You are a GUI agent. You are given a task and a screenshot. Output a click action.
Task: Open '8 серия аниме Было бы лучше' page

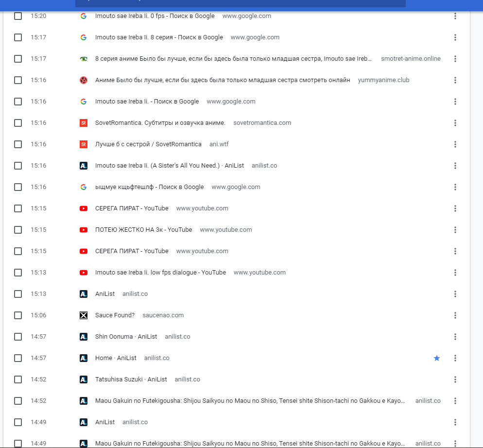tap(233, 59)
